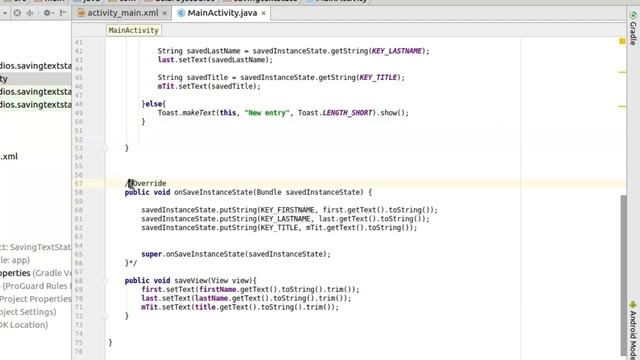Hide the project panel with the hide icon
640x360 pixels.
click(63, 13)
